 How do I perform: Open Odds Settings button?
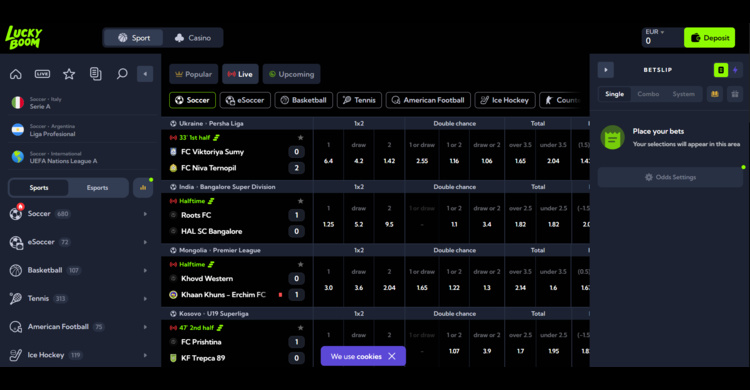coord(670,177)
